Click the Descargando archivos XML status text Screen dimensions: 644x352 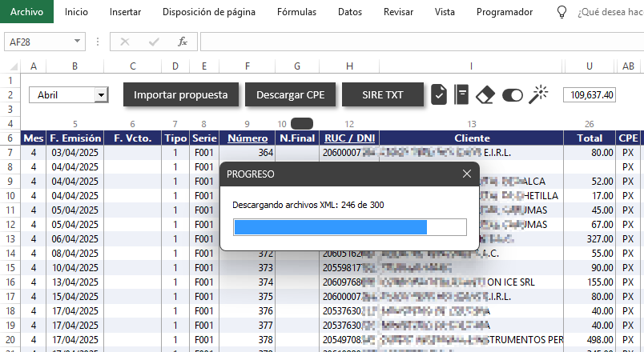pos(308,205)
